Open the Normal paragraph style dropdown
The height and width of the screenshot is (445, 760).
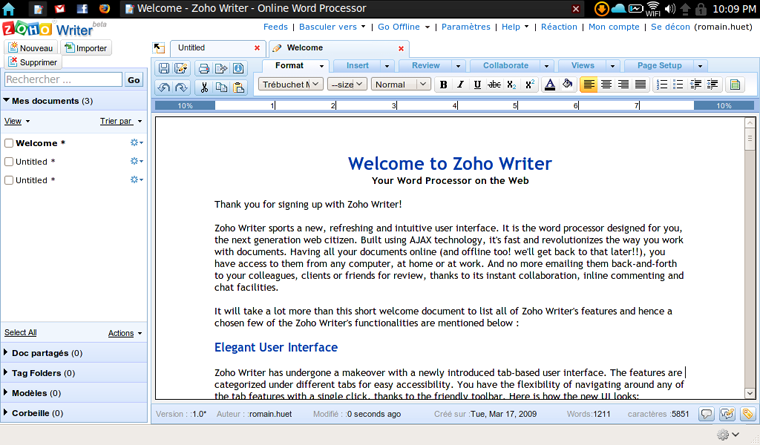401,84
